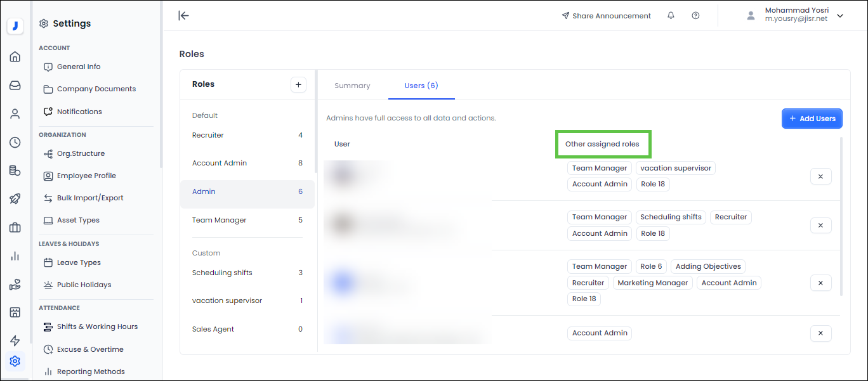This screenshot has height=381, width=868.
Task: Select the Scheduling shifts custom role
Action: [x=222, y=273]
